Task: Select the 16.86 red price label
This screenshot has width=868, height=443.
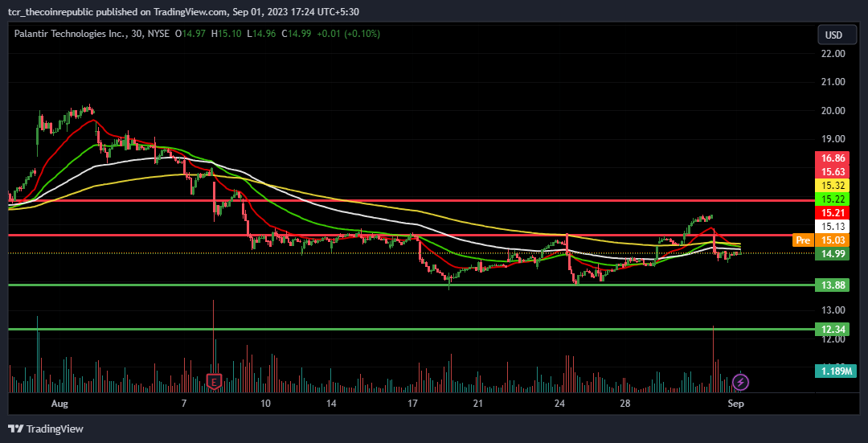Action: (832, 158)
